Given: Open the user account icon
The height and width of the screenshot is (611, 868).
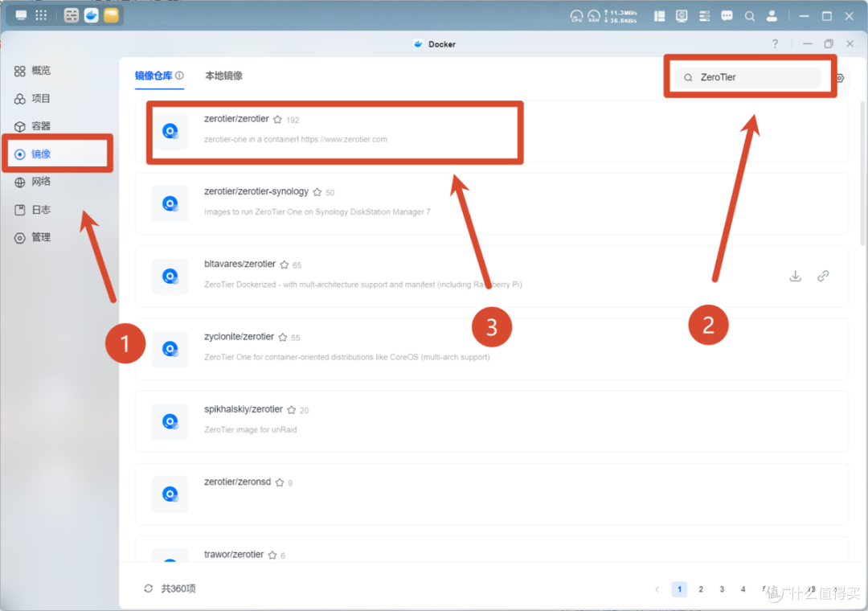Looking at the screenshot, I should [x=772, y=16].
